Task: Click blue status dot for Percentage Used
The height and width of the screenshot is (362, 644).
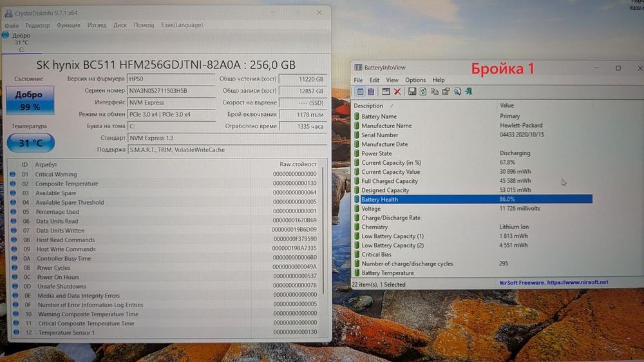Action: (14, 212)
